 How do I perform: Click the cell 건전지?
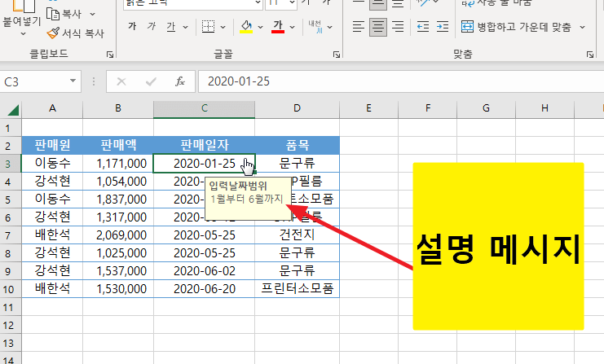[x=297, y=235]
